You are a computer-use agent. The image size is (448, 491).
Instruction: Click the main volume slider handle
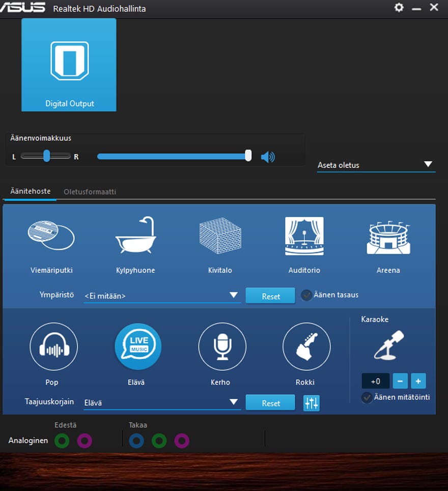(x=248, y=155)
